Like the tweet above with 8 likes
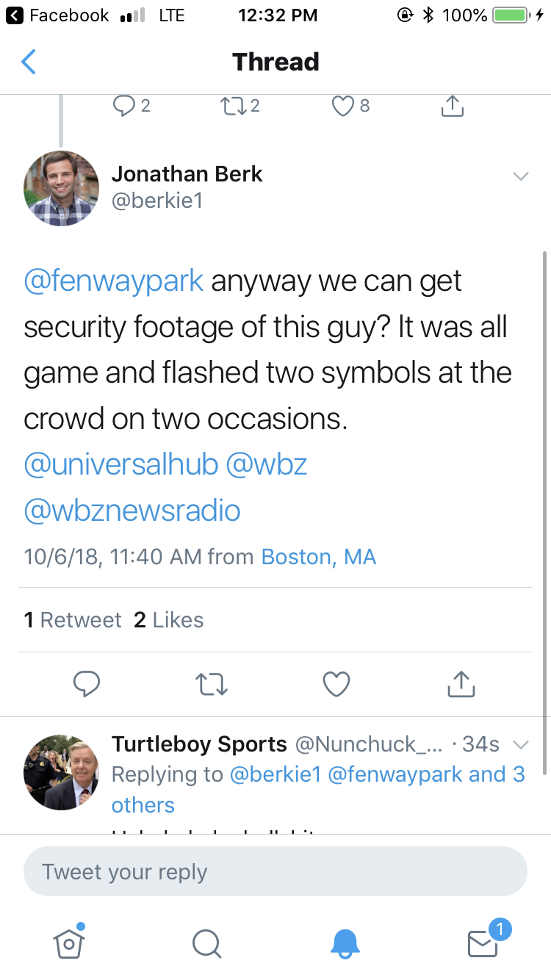 (x=343, y=107)
